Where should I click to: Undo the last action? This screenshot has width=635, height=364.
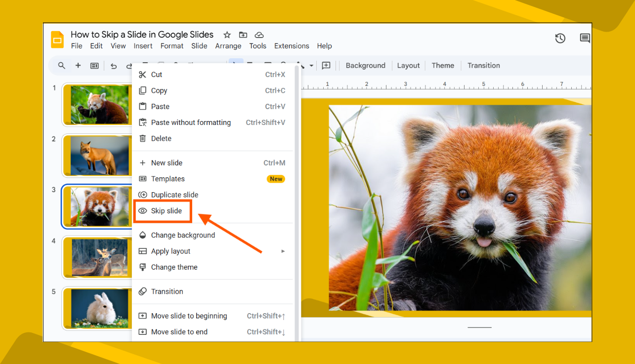point(114,65)
